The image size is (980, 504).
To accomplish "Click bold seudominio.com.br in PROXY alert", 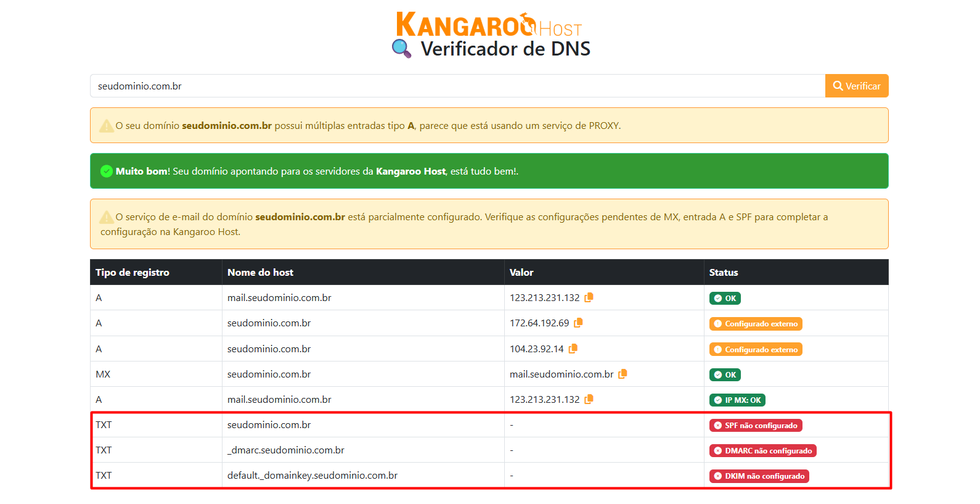I will 227,125.
